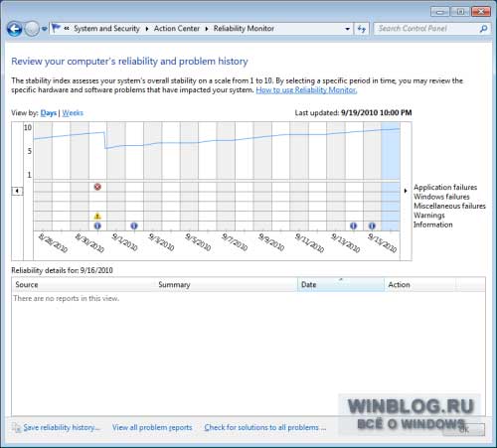This screenshot has height=448, width=497.
Task: Click the Back navigation arrow button
Action: tap(15, 29)
